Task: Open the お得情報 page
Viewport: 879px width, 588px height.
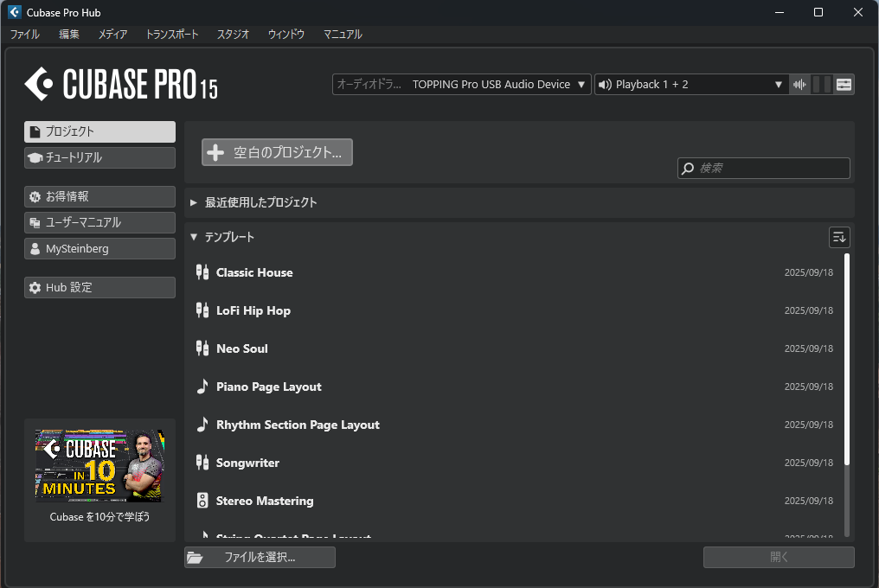Action: [99, 197]
